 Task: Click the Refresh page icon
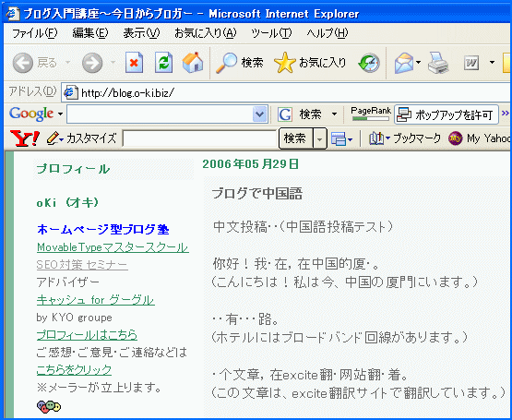pyautogui.click(x=163, y=62)
